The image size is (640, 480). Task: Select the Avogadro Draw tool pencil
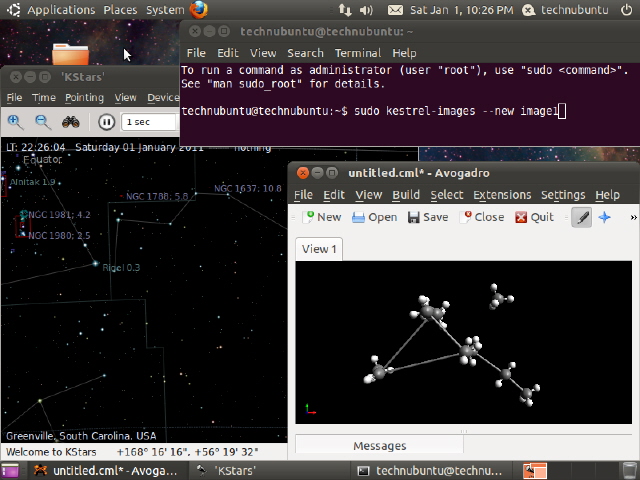[581, 217]
